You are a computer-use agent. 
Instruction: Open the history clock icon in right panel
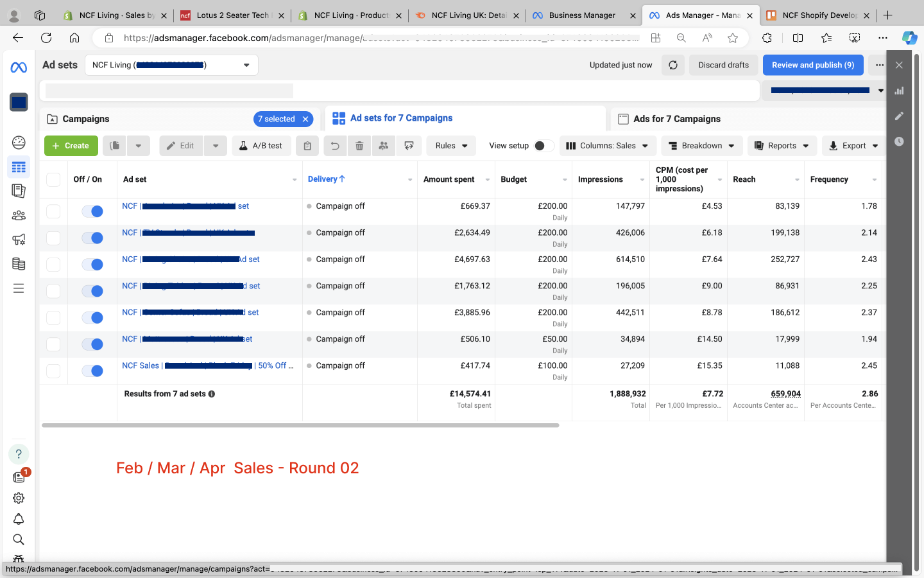(x=899, y=141)
